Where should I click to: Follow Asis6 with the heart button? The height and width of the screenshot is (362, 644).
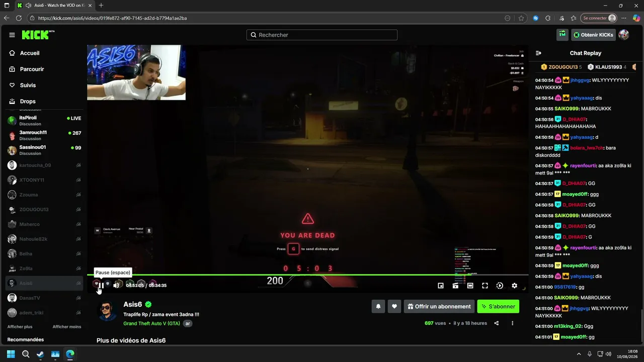394,306
